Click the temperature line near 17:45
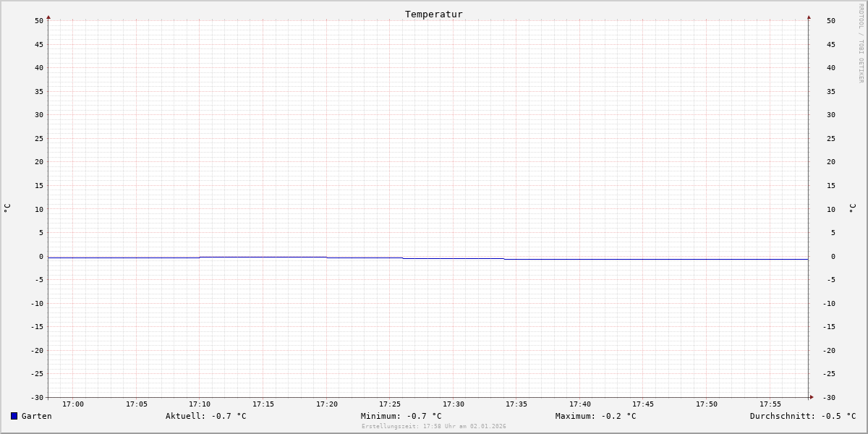This screenshot has width=868, height=434. [644, 259]
